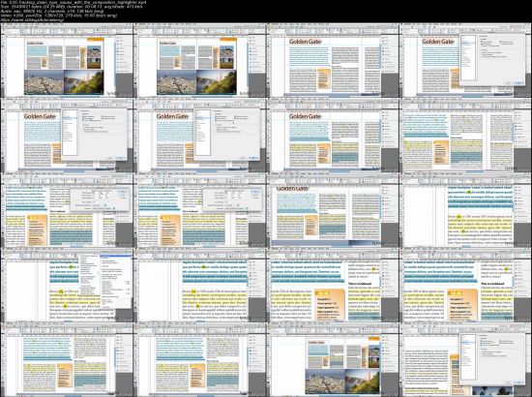532x397 pixels.
Task: Select the last bottom-row frame with the Preferences dialog
Action: (x=466, y=360)
